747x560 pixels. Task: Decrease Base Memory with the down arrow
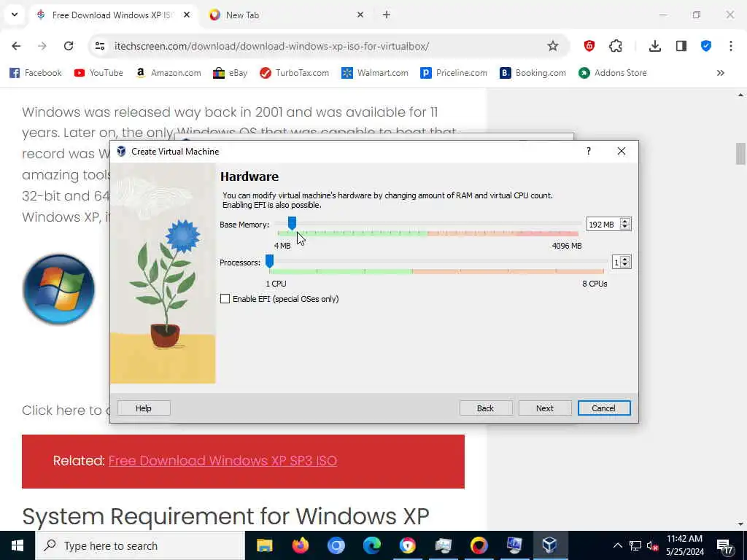pyautogui.click(x=625, y=227)
